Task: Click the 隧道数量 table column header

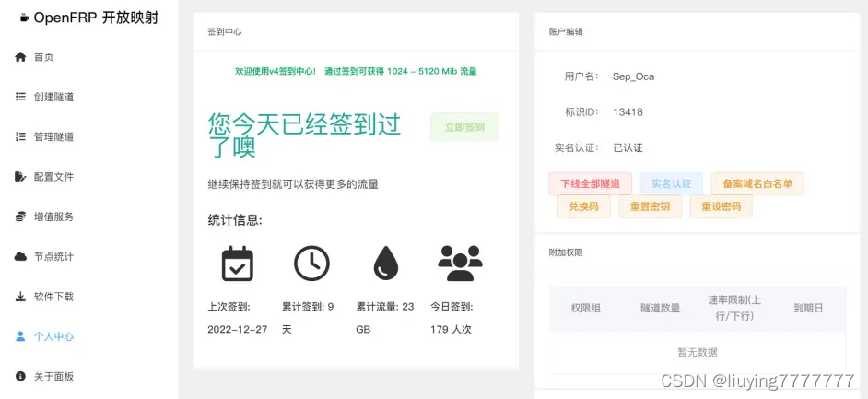Action: 660,309
